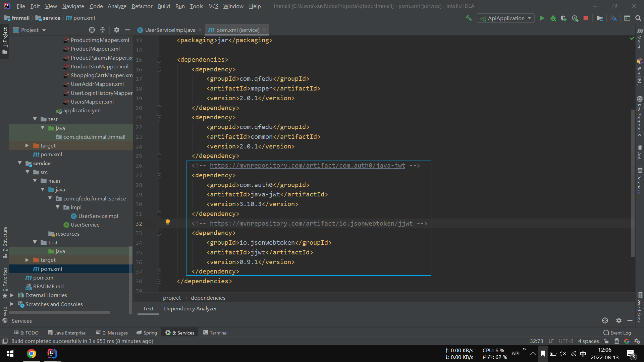The image size is (644, 362).
Task: Open the Refactor menu
Action: tap(142, 6)
